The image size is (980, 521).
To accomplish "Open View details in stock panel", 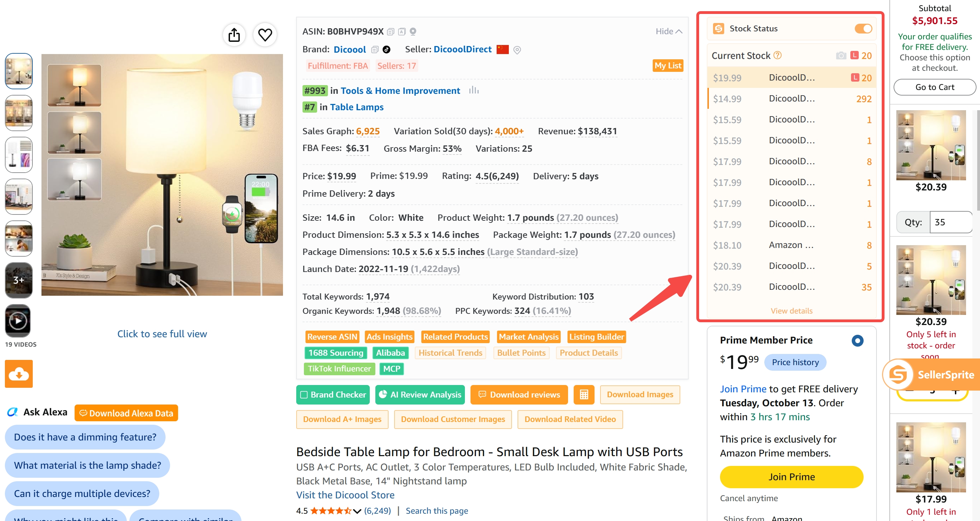I will click(791, 311).
